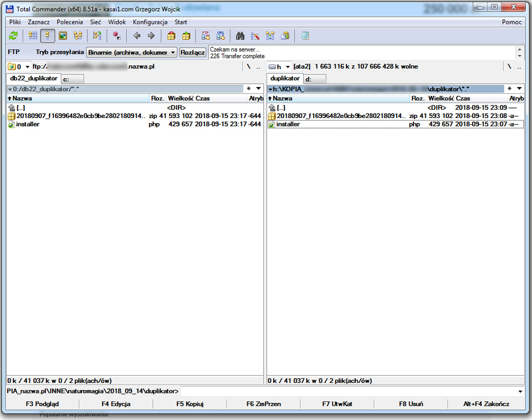
Task: Click the pack files archive icon
Action: pos(171,35)
